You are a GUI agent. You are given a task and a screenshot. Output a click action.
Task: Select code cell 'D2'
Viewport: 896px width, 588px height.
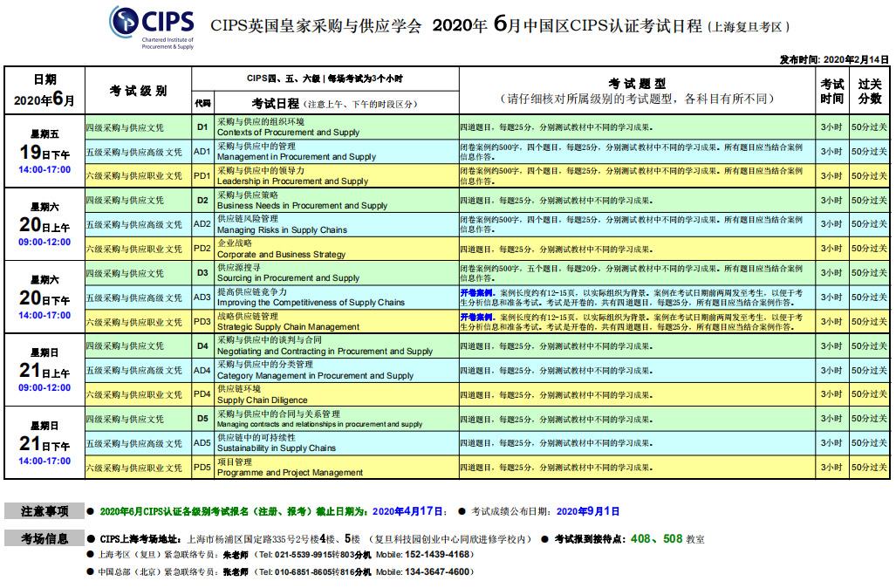202,200
